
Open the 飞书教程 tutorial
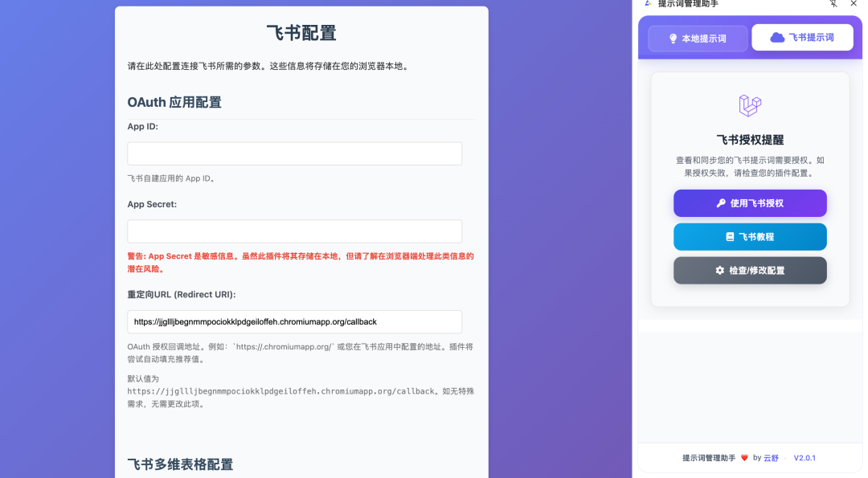[x=750, y=236]
